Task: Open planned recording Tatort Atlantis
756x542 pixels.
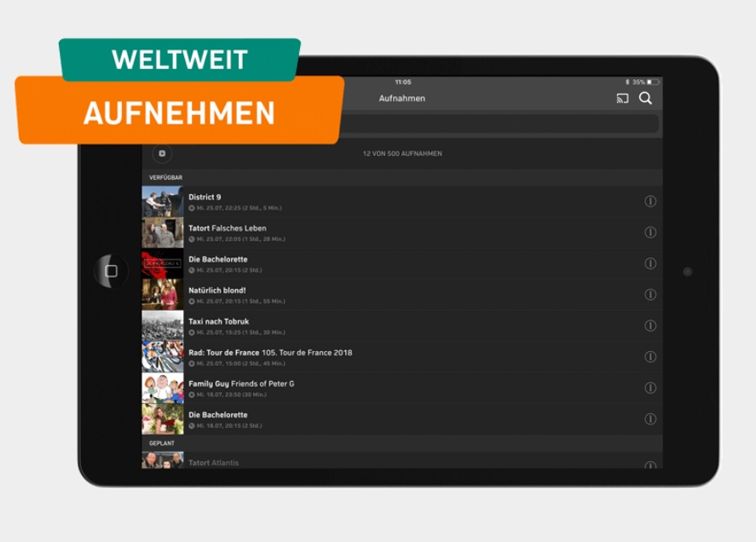Action: tap(402, 460)
